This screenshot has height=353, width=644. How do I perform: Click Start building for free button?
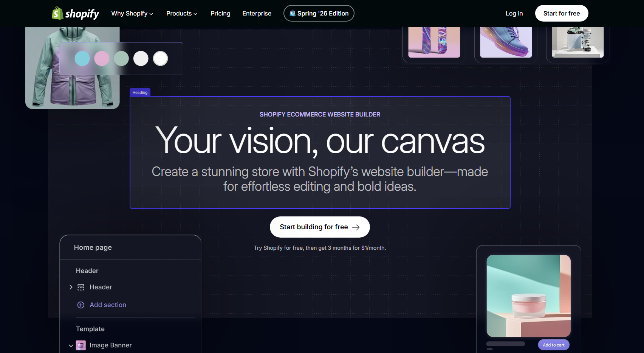pos(320,227)
